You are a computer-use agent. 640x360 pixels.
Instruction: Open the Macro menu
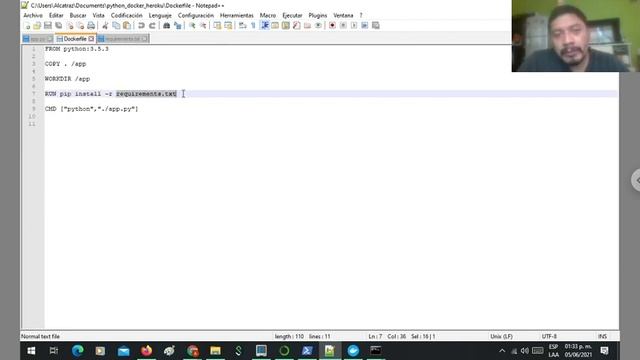pos(268,15)
